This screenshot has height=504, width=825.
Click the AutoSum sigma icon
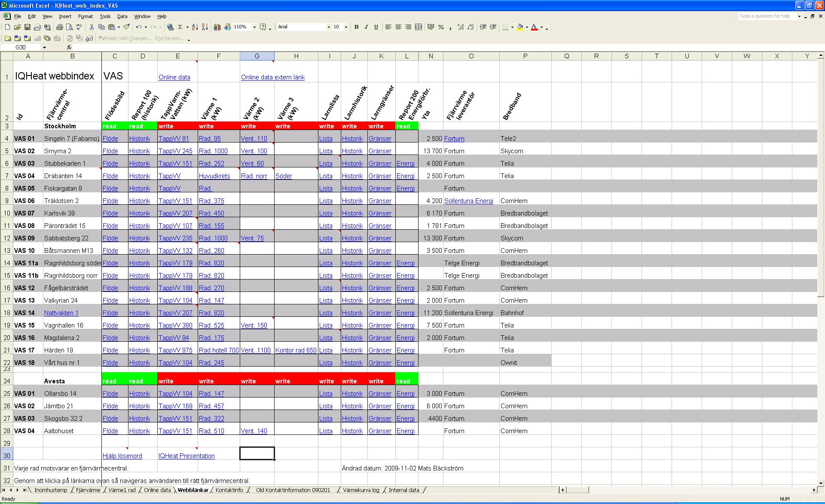(x=180, y=27)
